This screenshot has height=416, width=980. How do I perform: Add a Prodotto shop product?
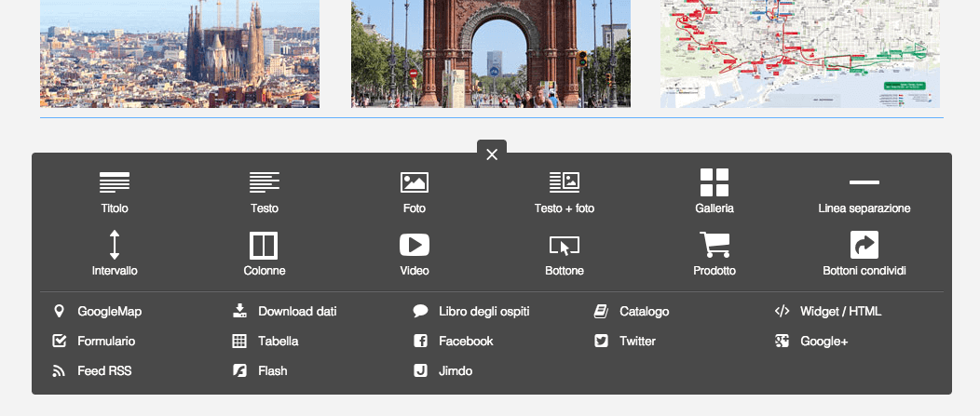point(715,253)
